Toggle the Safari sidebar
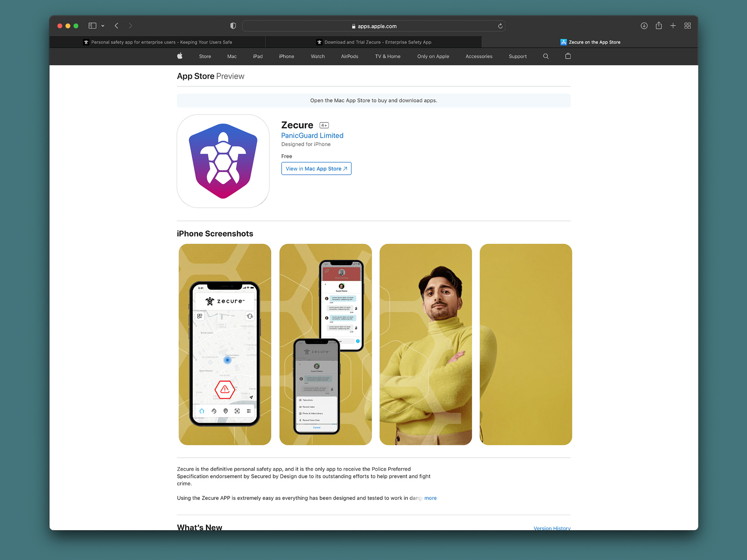747x560 pixels. (x=92, y=26)
